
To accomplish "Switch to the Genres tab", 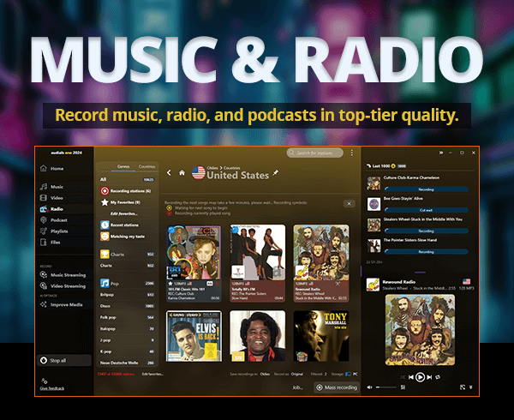I will tap(123, 166).
